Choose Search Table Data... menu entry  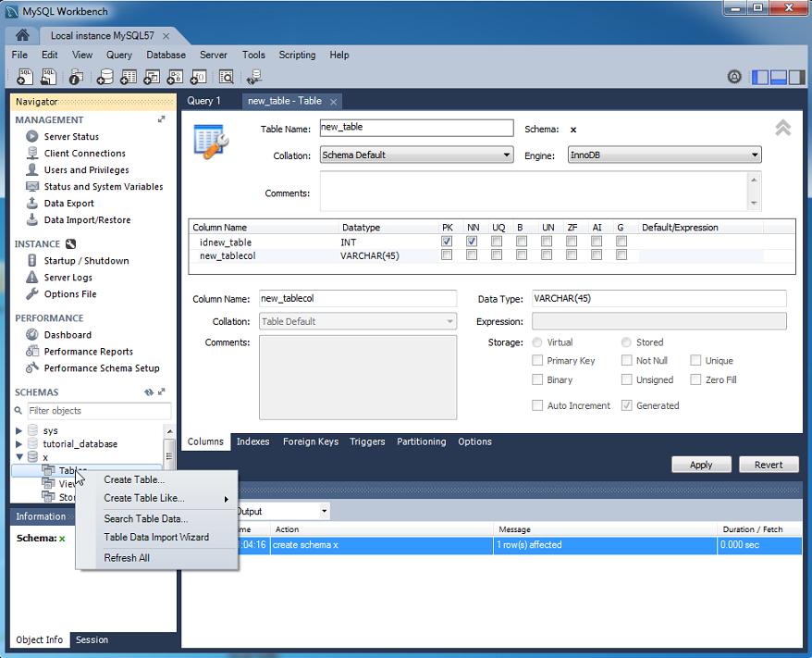coord(146,518)
